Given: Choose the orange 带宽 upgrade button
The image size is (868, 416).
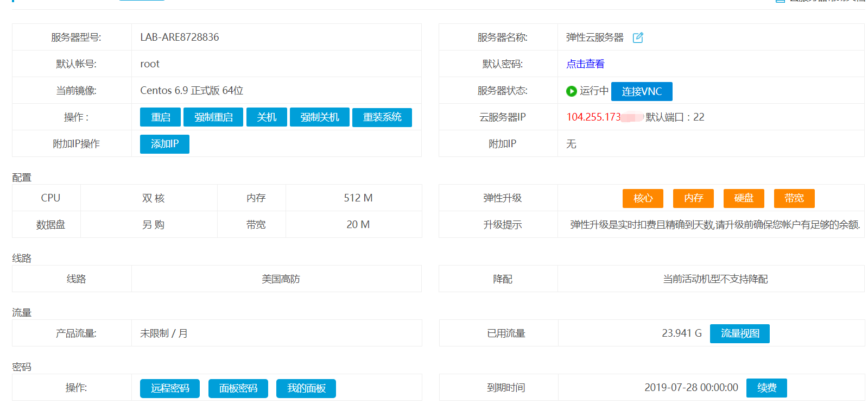Looking at the screenshot, I should (x=794, y=198).
